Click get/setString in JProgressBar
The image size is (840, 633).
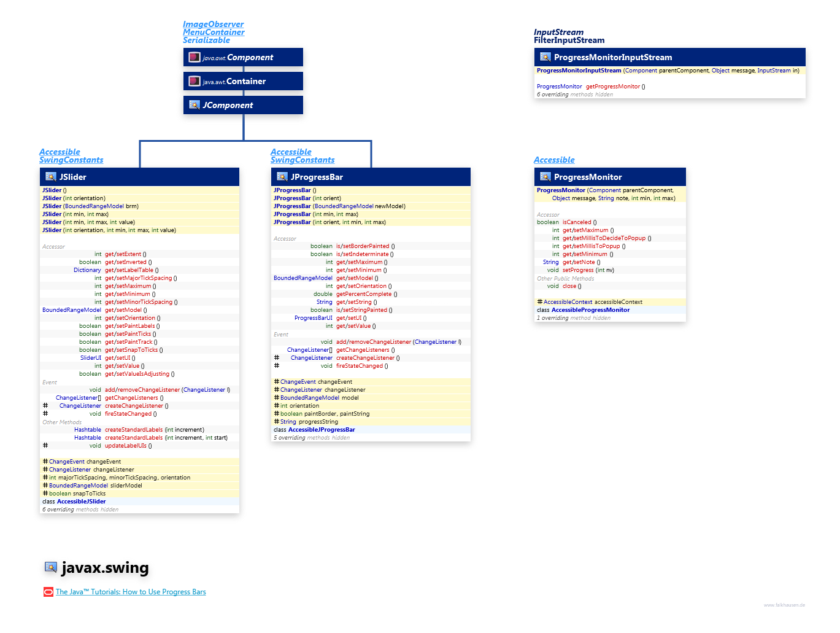[354, 302]
